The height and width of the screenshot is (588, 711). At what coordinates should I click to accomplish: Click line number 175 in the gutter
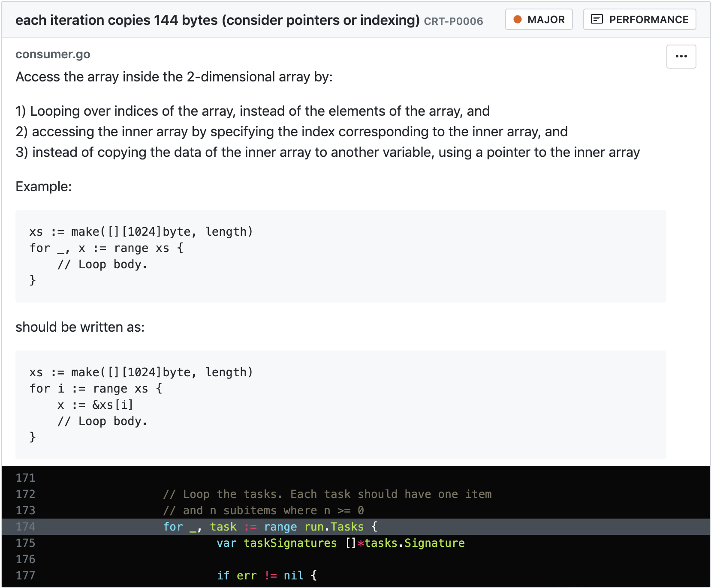pos(25,543)
